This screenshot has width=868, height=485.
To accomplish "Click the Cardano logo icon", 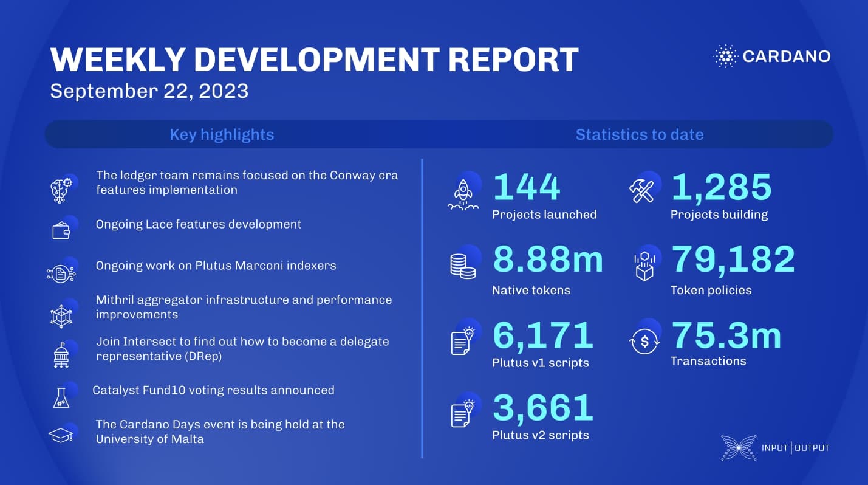I will coord(725,57).
